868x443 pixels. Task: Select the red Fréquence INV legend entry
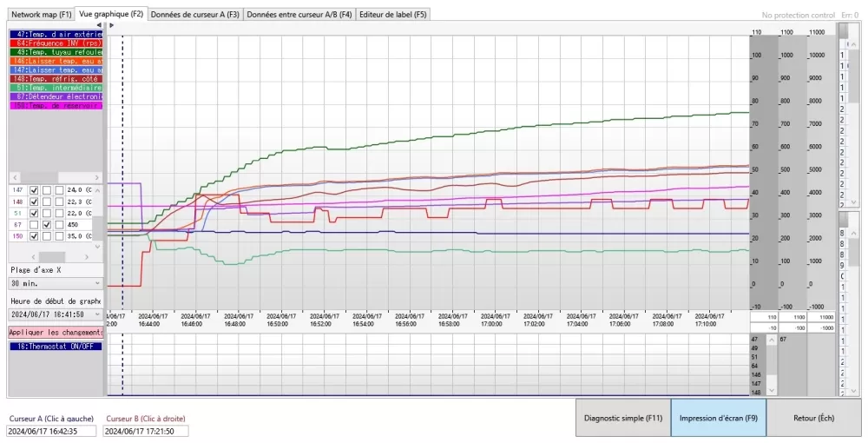tap(56, 43)
